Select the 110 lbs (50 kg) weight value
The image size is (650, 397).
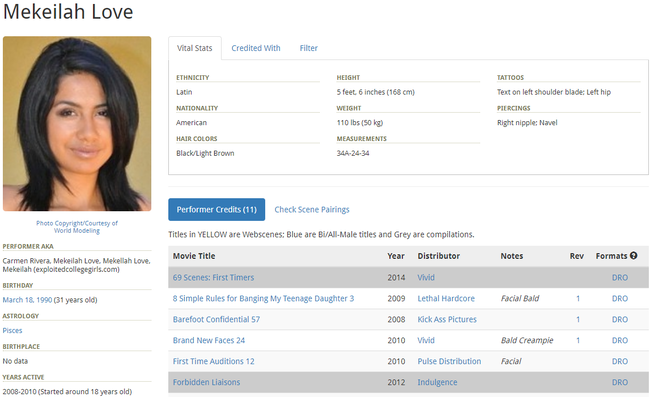[360, 122]
